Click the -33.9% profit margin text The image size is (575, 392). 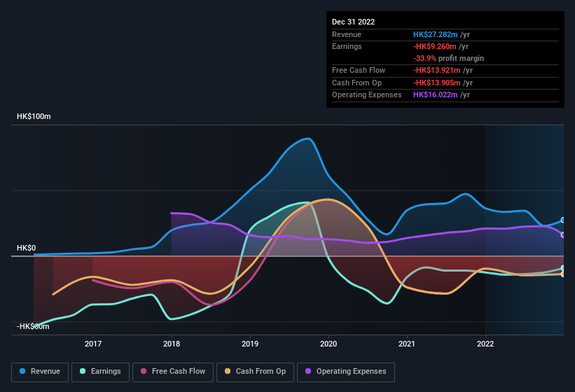(x=448, y=58)
